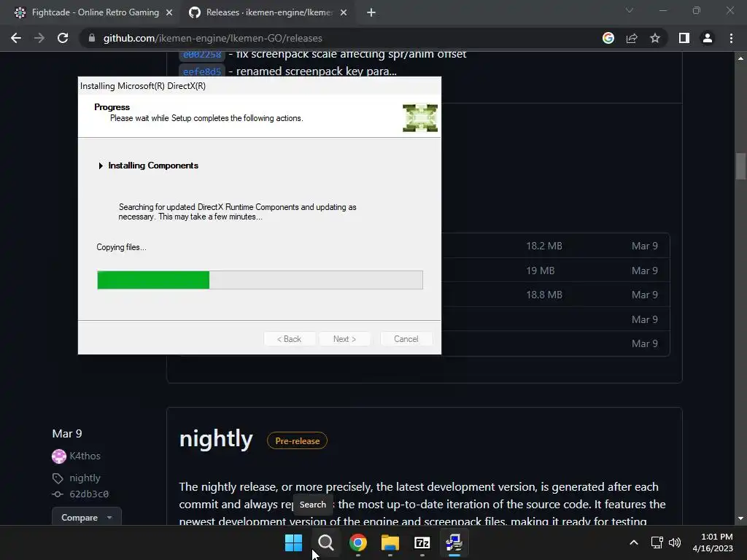Click the scrollbar down arrow

tap(740, 519)
